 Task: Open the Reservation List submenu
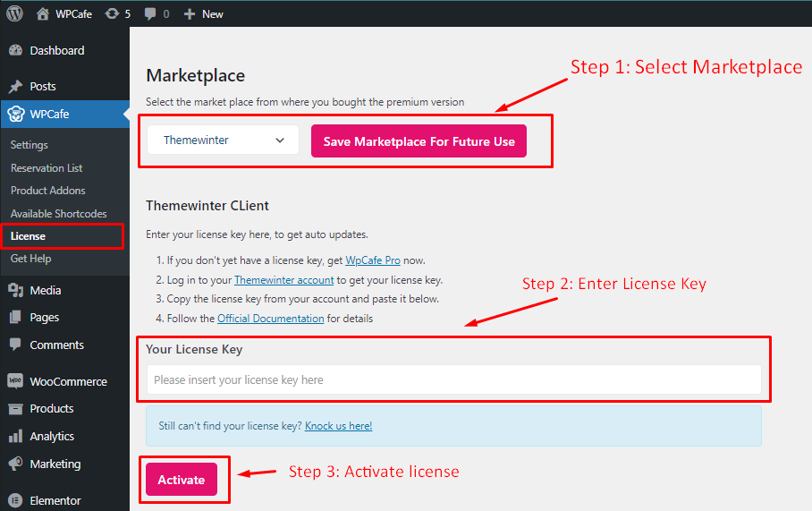(x=47, y=168)
